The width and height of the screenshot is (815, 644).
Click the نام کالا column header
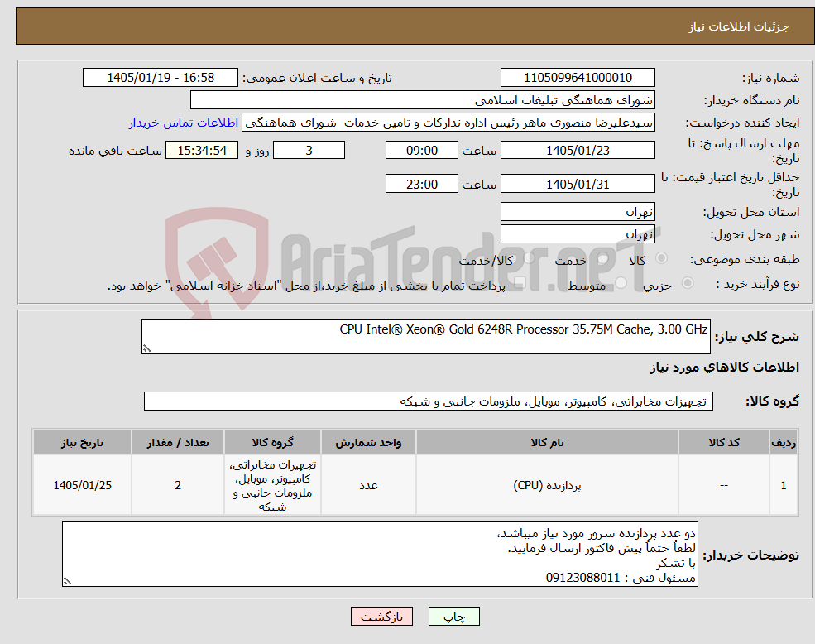[x=547, y=442]
